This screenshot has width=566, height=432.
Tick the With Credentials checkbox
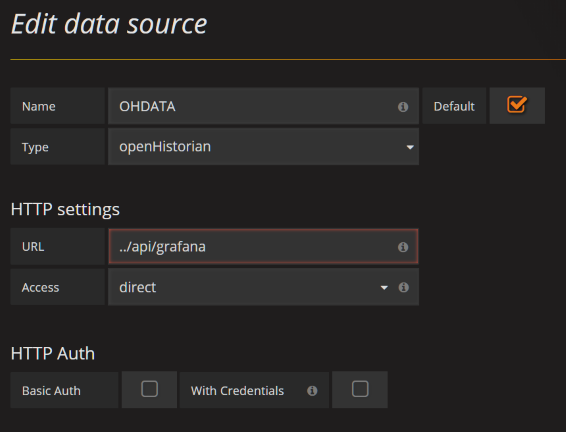(360, 389)
